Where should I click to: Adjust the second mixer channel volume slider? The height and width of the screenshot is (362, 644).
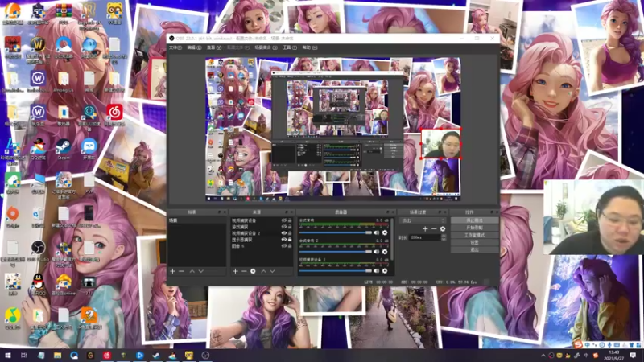pyautogui.click(x=335, y=252)
